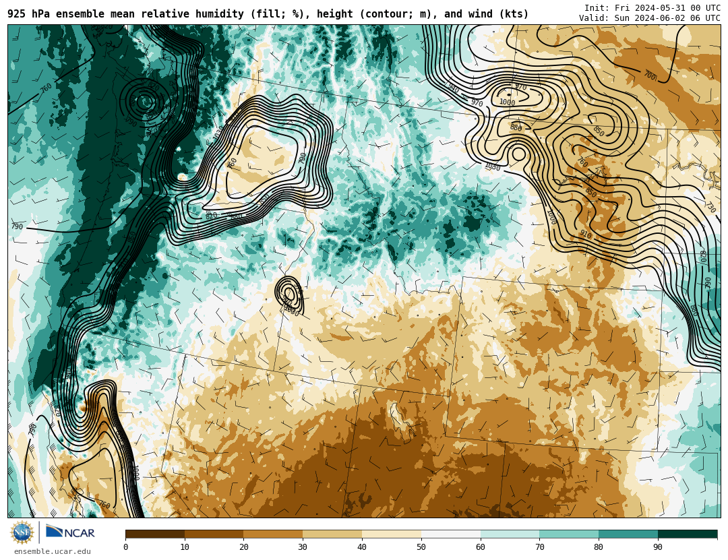Click the NCAR logo
The image size is (728, 560).
coord(70,532)
